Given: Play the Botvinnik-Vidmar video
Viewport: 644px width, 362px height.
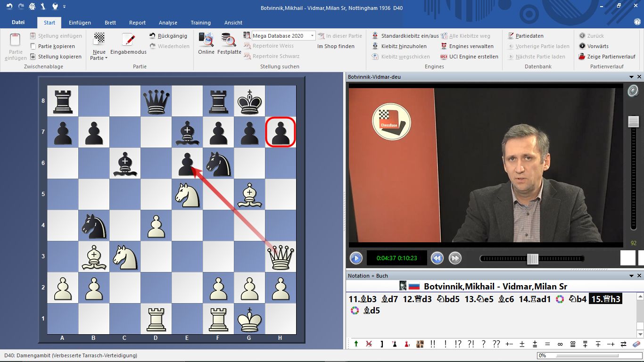Looking at the screenshot, I should 356,258.
